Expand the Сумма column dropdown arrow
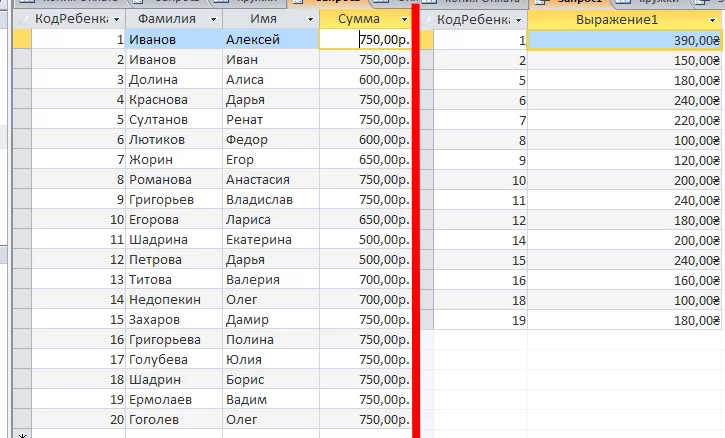The image size is (725, 438). tap(404, 20)
